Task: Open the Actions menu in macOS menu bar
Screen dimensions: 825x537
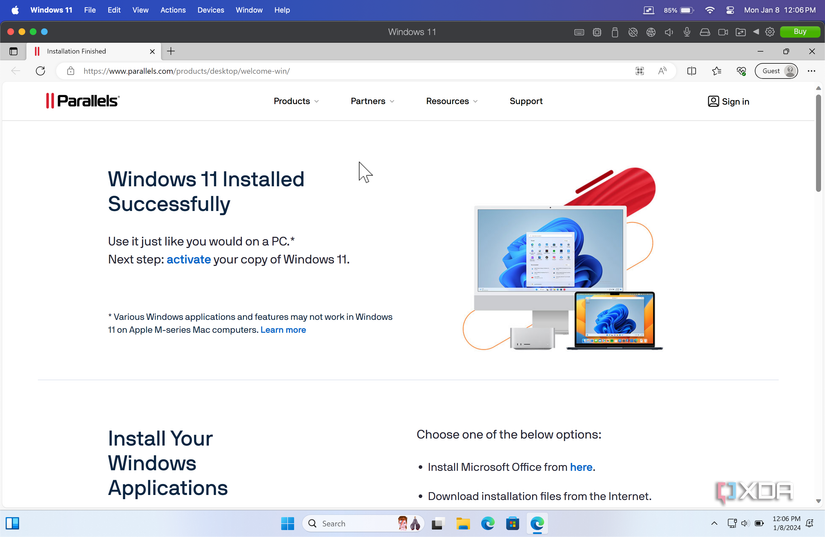Action: pyautogui.click(x=173, y=10)
